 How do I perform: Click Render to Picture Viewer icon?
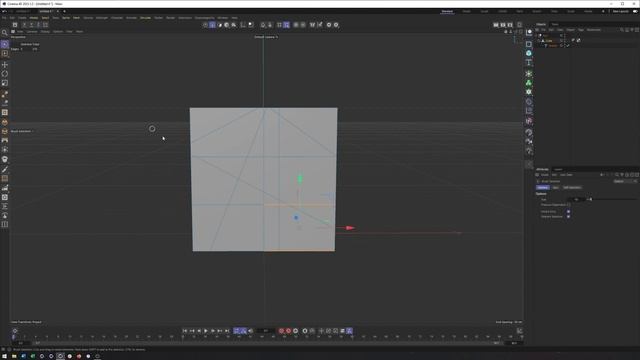(x=503, y=25)
